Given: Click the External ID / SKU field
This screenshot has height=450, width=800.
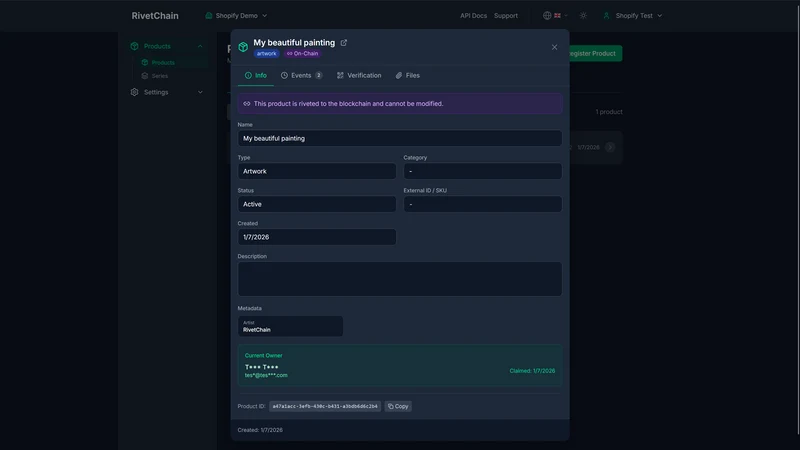Looking at the screenshot, I should (x=483, y=204).
